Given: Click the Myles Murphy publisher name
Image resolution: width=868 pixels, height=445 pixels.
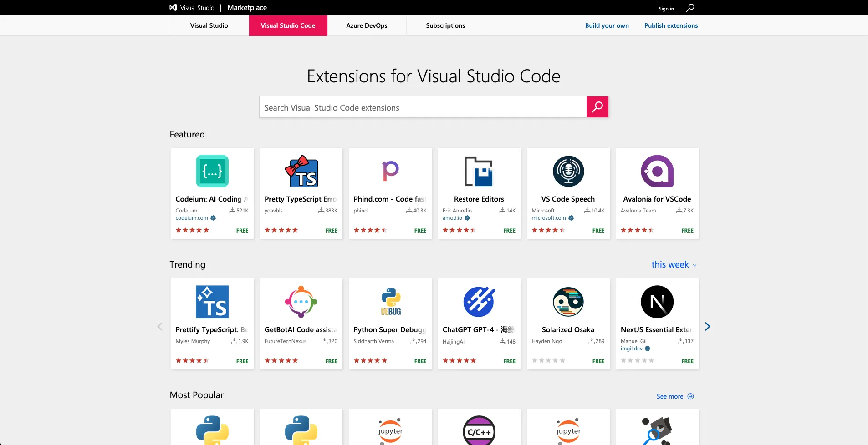Looking at the screenshot, I should click(x=193, y=341).
